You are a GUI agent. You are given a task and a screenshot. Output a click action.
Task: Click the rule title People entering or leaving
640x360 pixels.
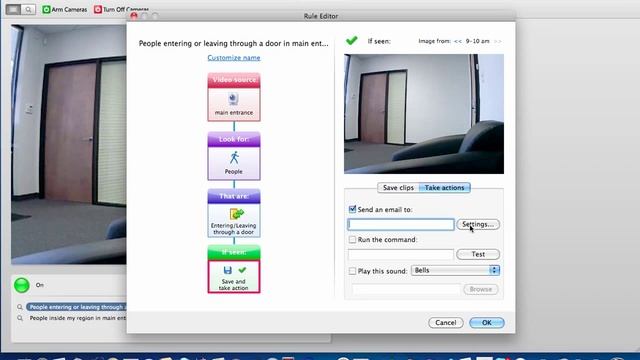coord(233,43)
